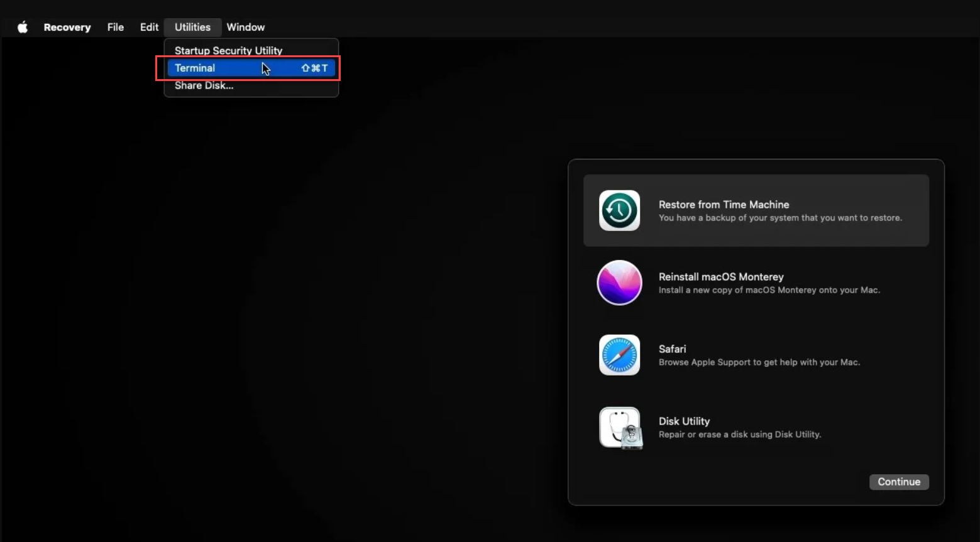Screen dimensions: 980x542
Task: Click 'Install a new copy of macOS' description
Action: [x=769, y=290]
